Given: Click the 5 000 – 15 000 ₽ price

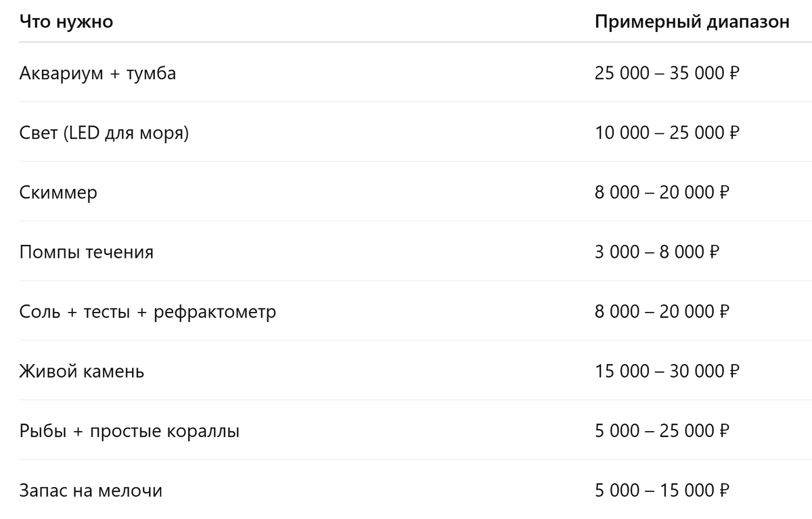Looking at the screenshot, I should (662, 490).
